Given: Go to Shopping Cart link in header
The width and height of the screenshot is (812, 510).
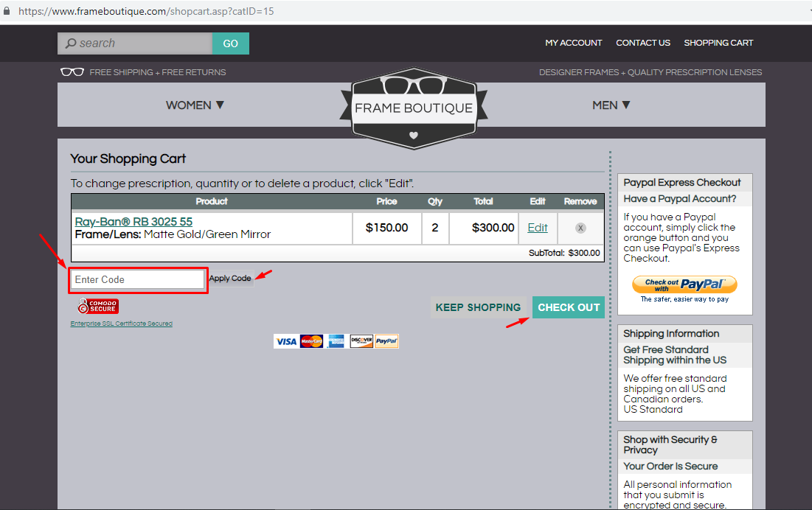Looking at the screenshot, I should point(718,43).
